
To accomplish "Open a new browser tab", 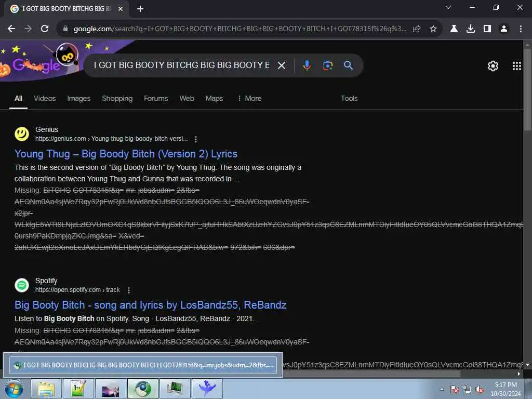I will (x=140, y=9).
